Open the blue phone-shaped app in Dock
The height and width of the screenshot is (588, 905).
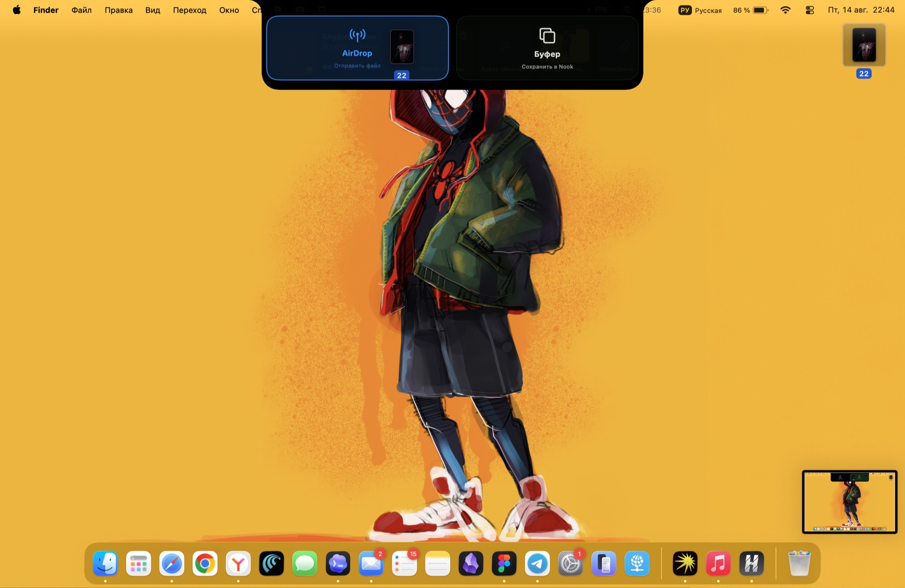pos(604,563)
